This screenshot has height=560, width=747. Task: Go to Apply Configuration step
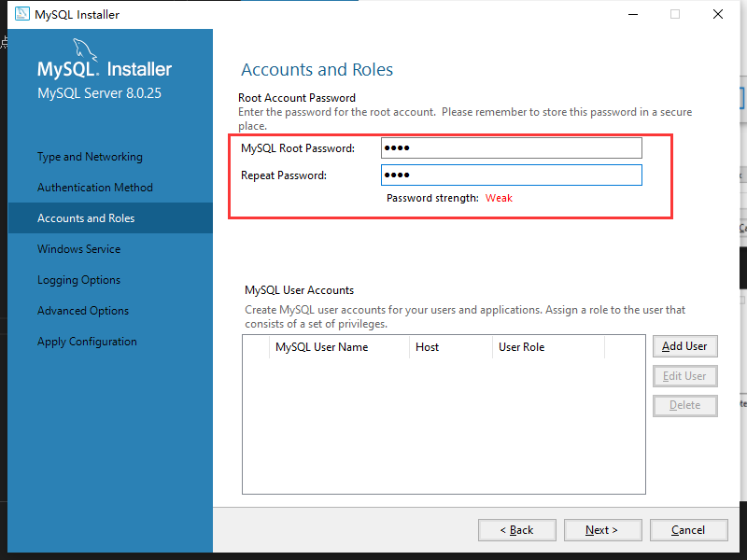click(87, 342)
